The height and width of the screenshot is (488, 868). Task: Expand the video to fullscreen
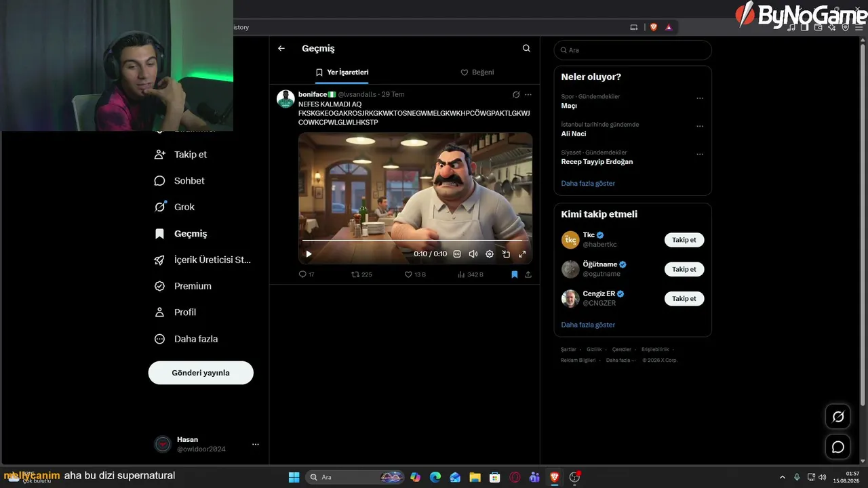click(x=522, y=254)
